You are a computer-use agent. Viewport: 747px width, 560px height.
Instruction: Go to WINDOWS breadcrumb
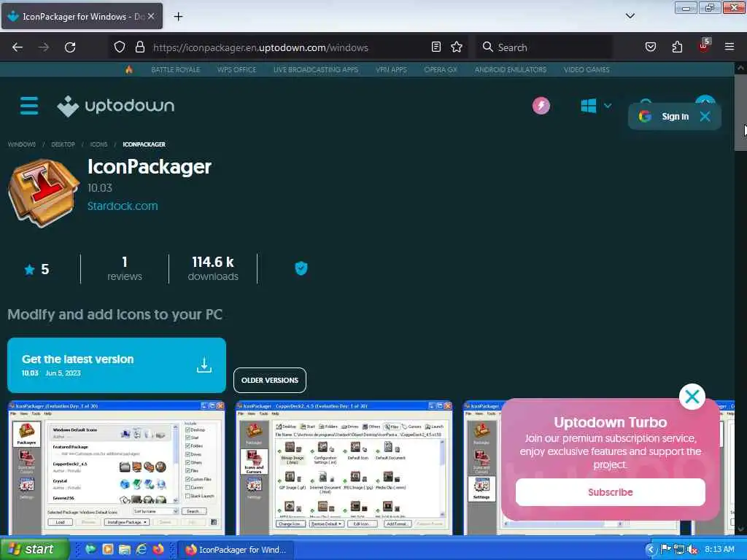[x=22, y=144]
